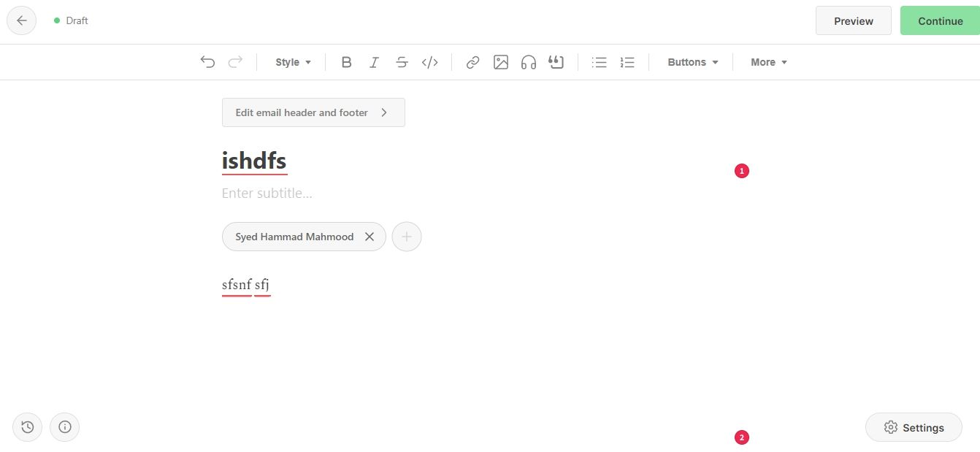This screenshot has height=452, width=980.
Task: Click Preview button
Action: [x=854, y=20]
